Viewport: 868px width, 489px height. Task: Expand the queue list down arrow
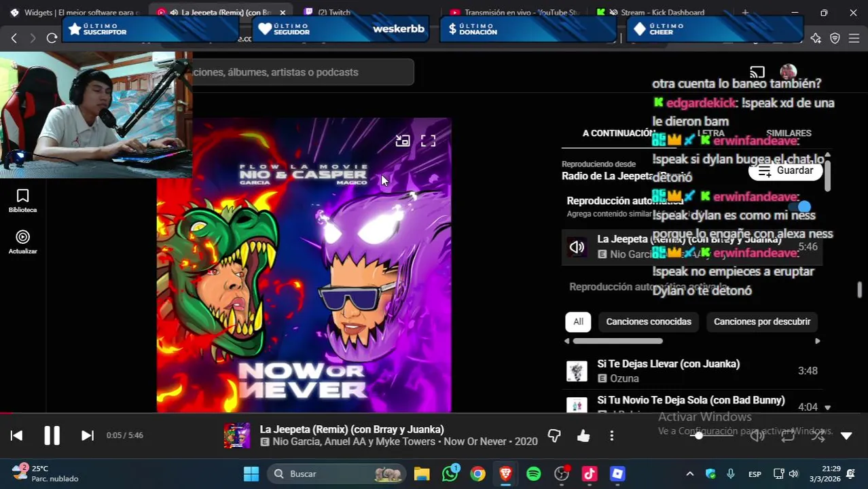pos(827,407)
